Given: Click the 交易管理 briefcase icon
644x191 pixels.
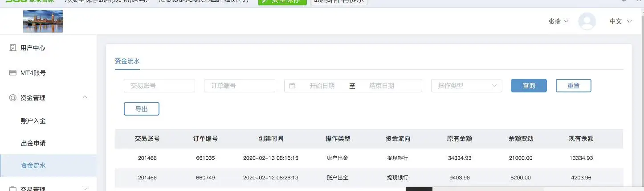Looking at the screenshot, I should [13, 188].
